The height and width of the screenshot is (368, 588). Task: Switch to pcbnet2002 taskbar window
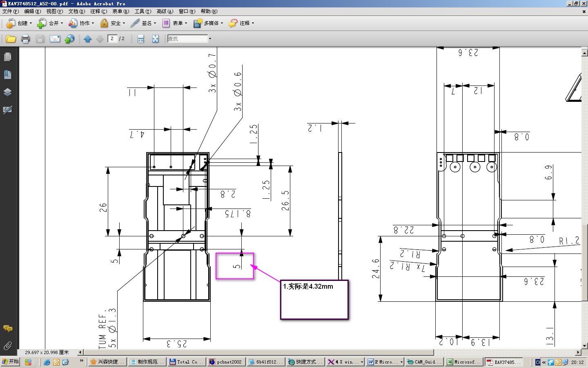click(x=226, y=362)
